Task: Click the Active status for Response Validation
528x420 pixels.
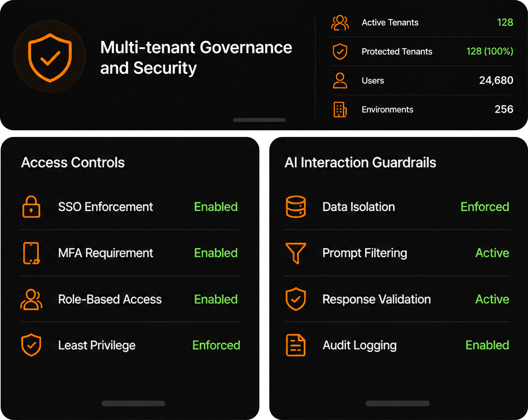Action: 492,299
